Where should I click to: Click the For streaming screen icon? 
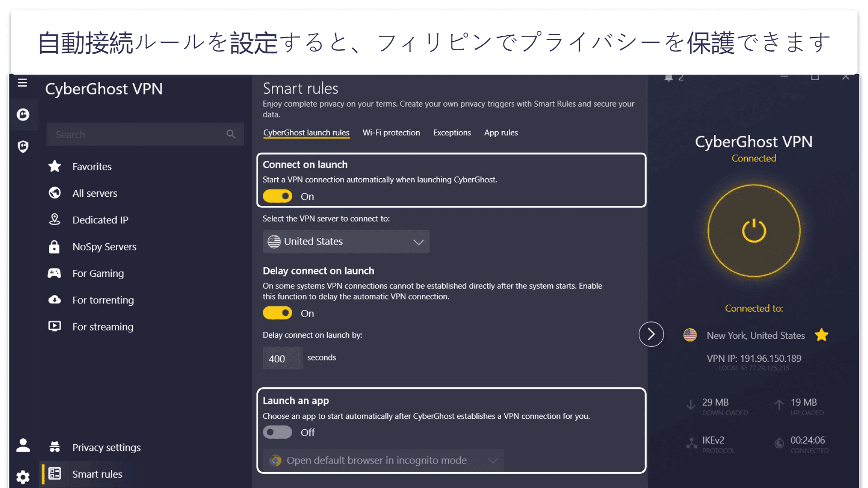[55, 327]
